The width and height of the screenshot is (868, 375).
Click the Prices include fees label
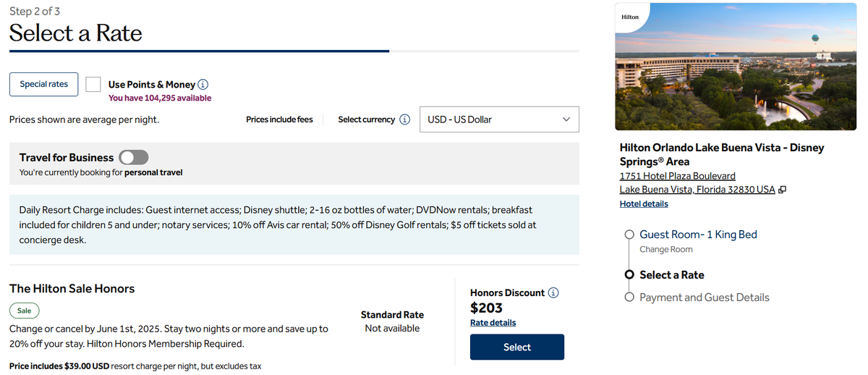(279, 119)
